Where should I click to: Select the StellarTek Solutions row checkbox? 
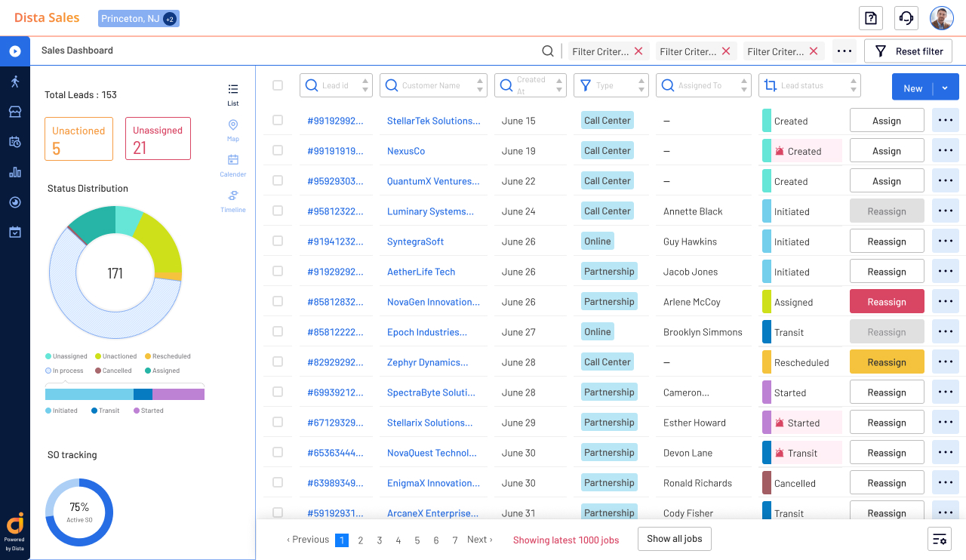tap(278, 121)
